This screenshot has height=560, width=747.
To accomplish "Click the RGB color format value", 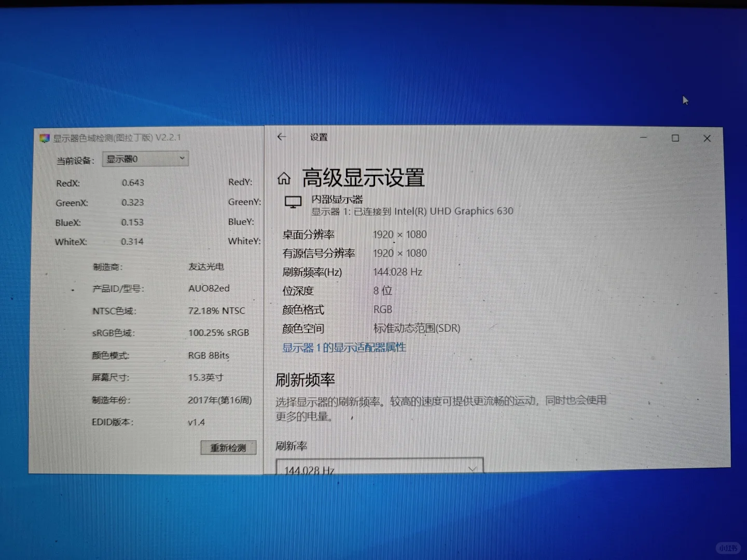I will click(383, 310).
